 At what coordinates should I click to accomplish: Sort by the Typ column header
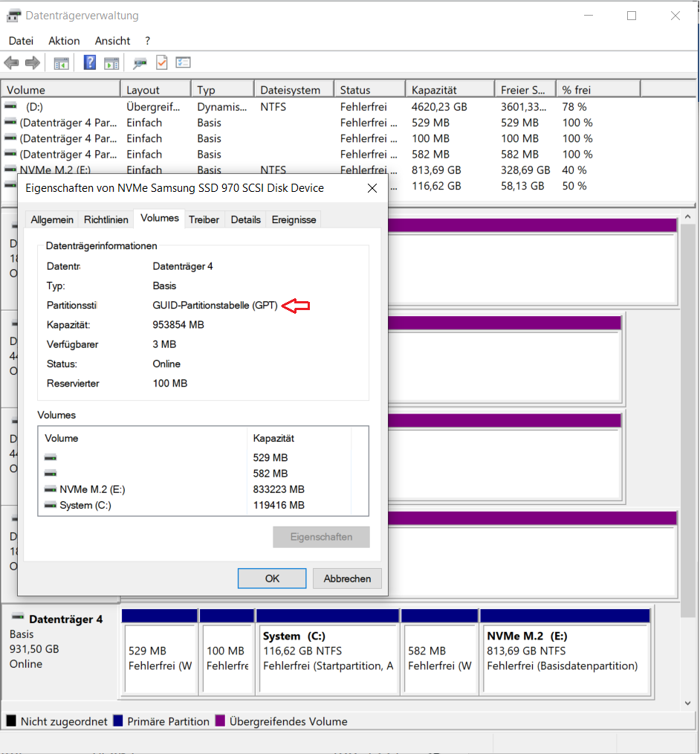pos(222,90)
